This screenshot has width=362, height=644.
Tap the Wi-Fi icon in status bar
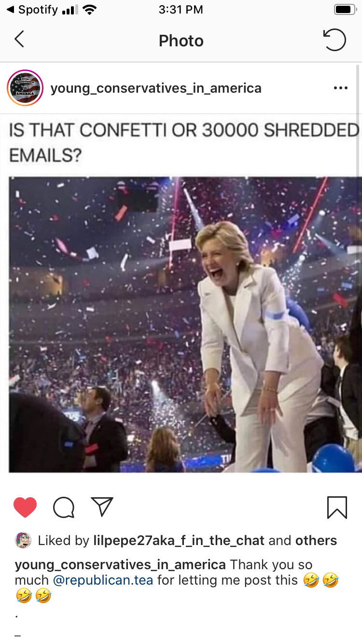(x=89, y=9)
